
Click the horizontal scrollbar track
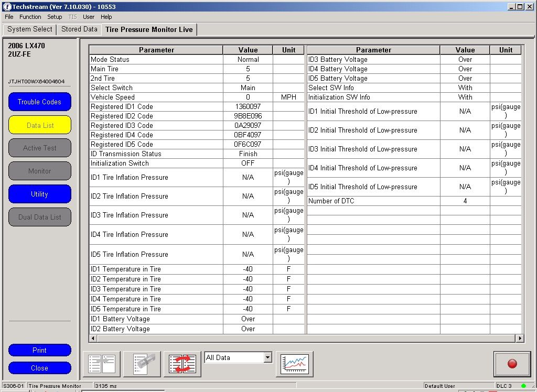(x=306, y=338)
